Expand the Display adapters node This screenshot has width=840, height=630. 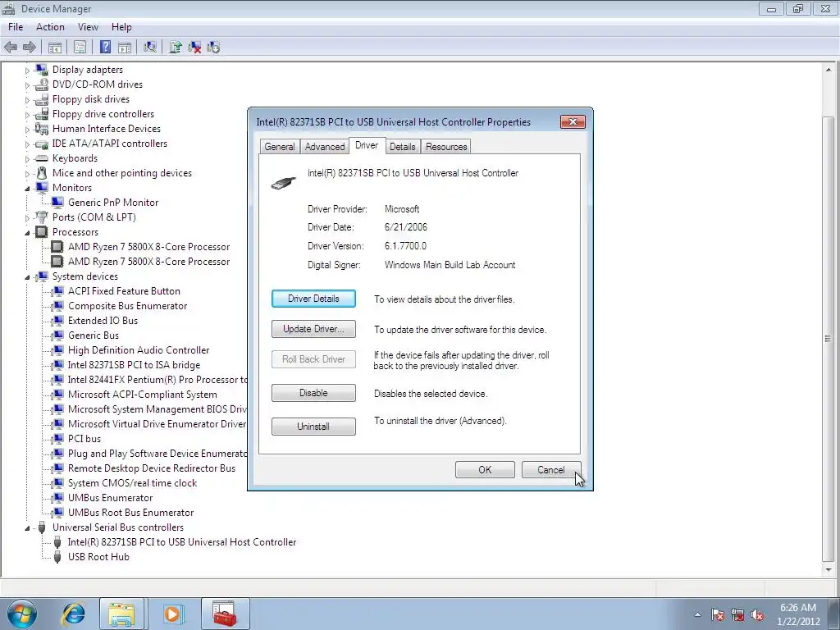(27, 71)
